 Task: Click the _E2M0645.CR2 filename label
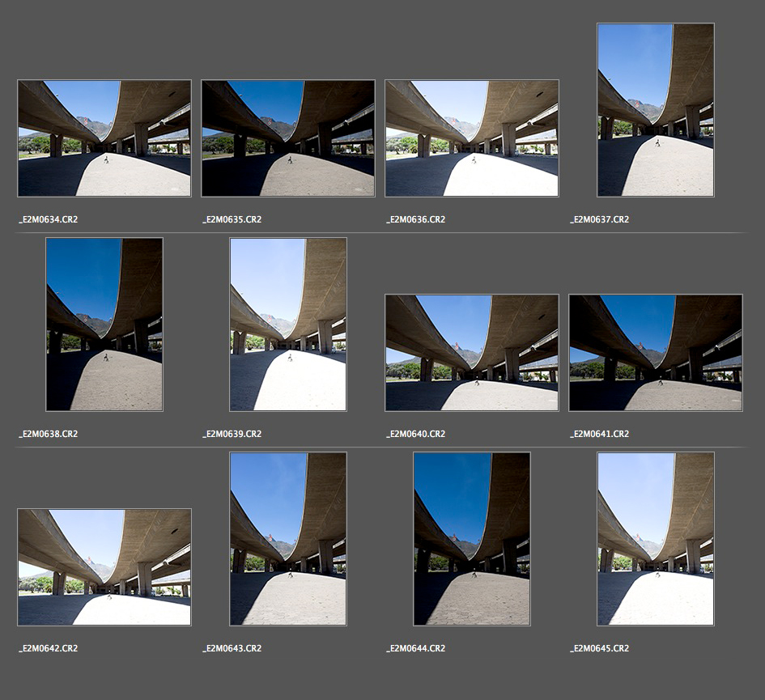coord(600,649)
